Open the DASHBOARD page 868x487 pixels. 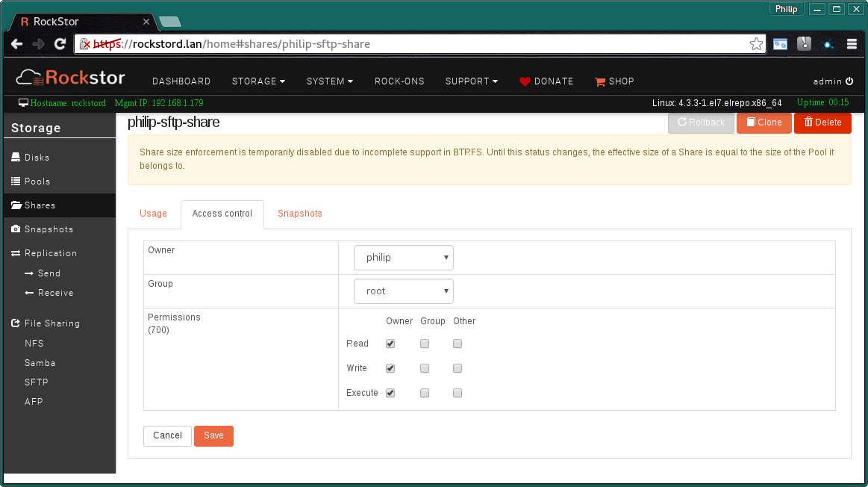pos(181,81)
